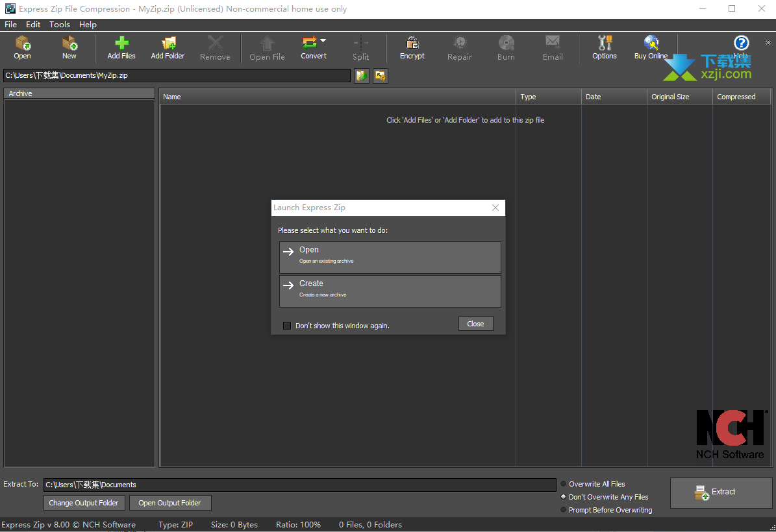Maximize the Express Zip window
Viewport: 776px width, 532px height.
click(732, 9)
